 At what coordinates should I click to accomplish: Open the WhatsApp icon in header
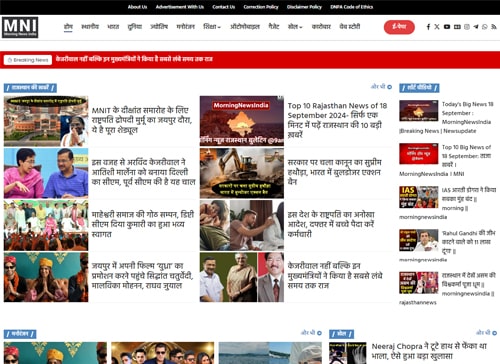click(485, 27)
